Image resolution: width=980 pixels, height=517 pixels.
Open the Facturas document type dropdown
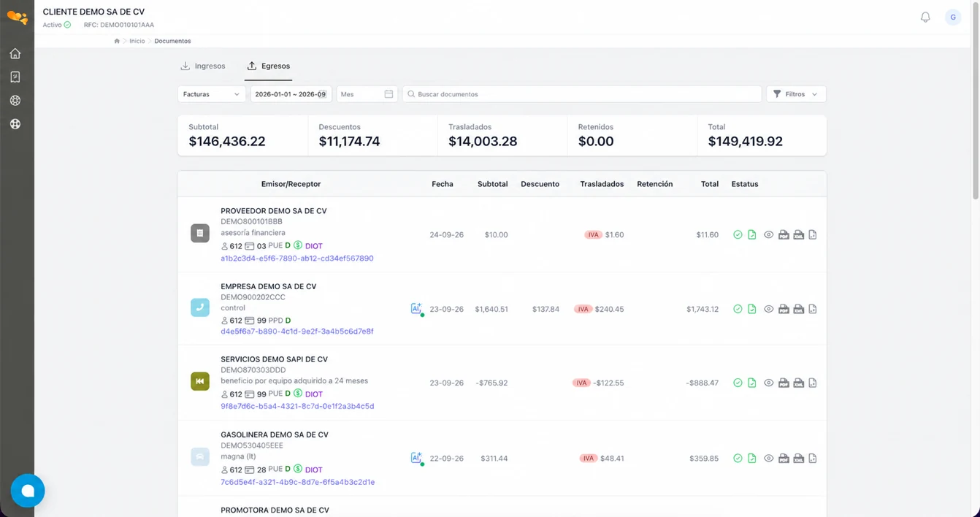tap(212, 94)
